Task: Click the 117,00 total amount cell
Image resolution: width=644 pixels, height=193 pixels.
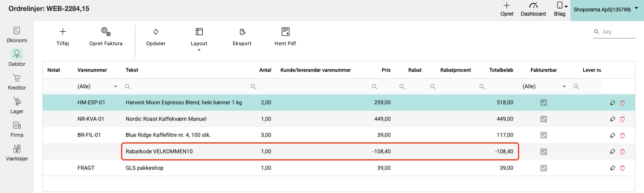Action: pyautogui.click(x=504, y=135)
